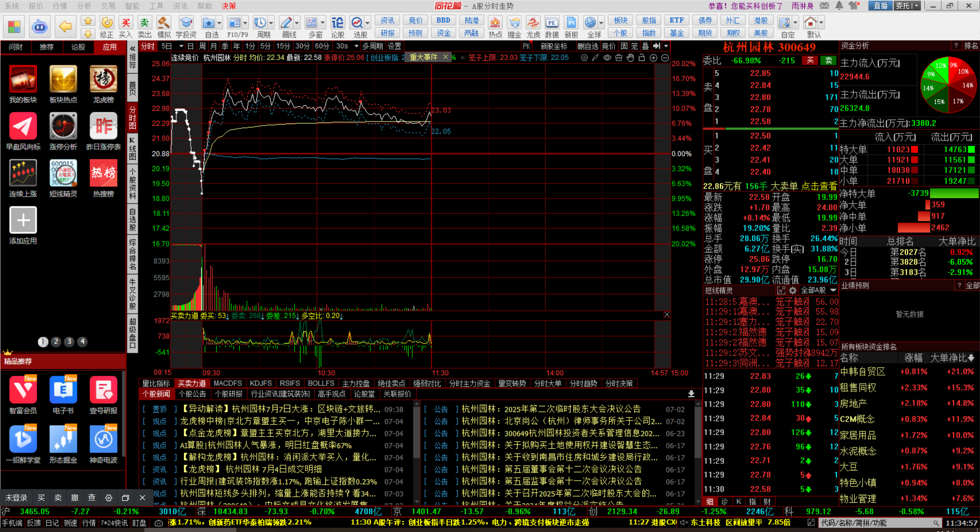The image size is (980, 532).
Task: Toggle PK comparison mode
Action: [526, 46]
